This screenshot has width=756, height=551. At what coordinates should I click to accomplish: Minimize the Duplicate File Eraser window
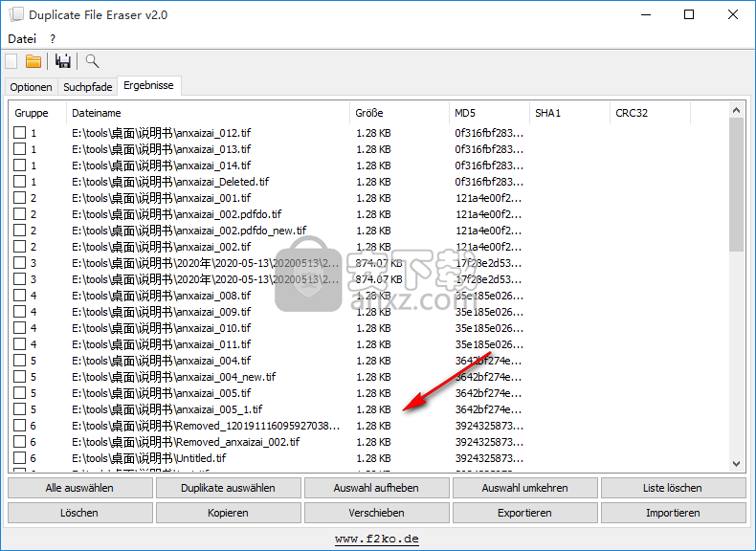(x=646, y=14)
